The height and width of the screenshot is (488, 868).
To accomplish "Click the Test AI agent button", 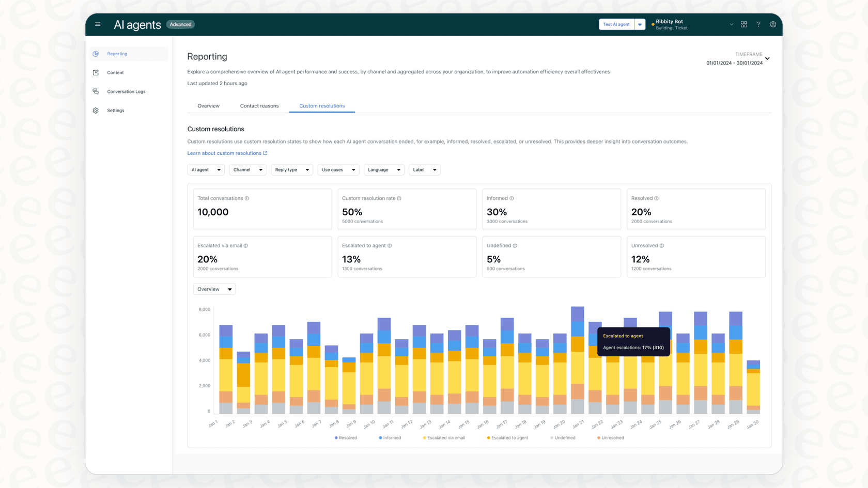I will point(616,24).
